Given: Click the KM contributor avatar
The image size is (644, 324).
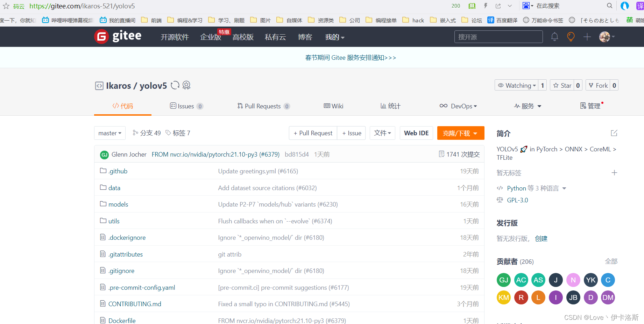Looking at the screenshot, I should 504,297.
